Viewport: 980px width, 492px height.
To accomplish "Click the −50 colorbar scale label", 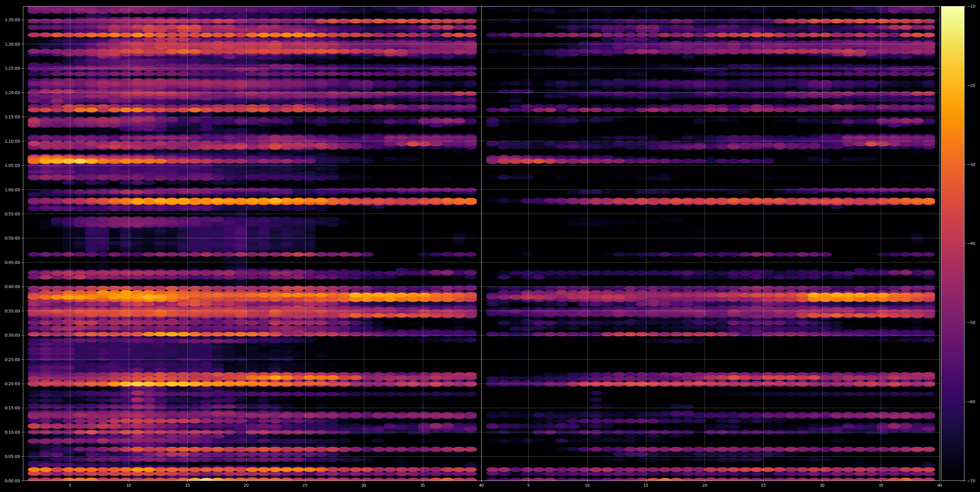I will coord(971,323).
